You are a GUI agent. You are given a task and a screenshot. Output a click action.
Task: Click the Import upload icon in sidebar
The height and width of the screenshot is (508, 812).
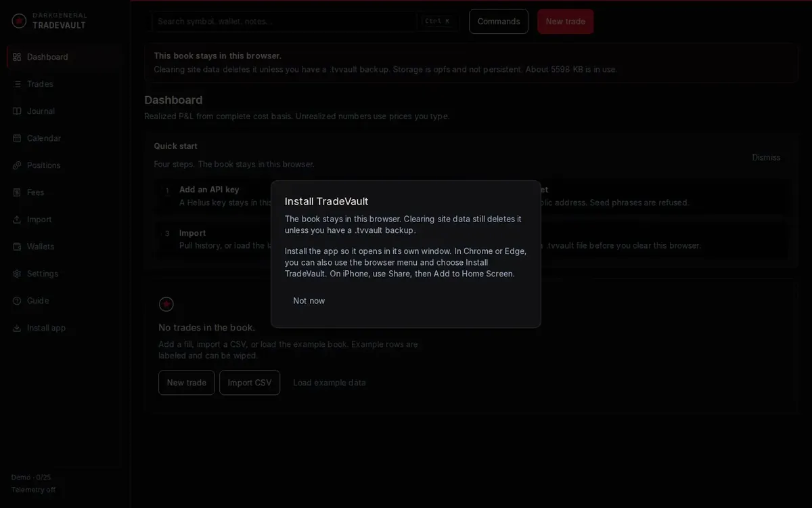tap(17, 219)
